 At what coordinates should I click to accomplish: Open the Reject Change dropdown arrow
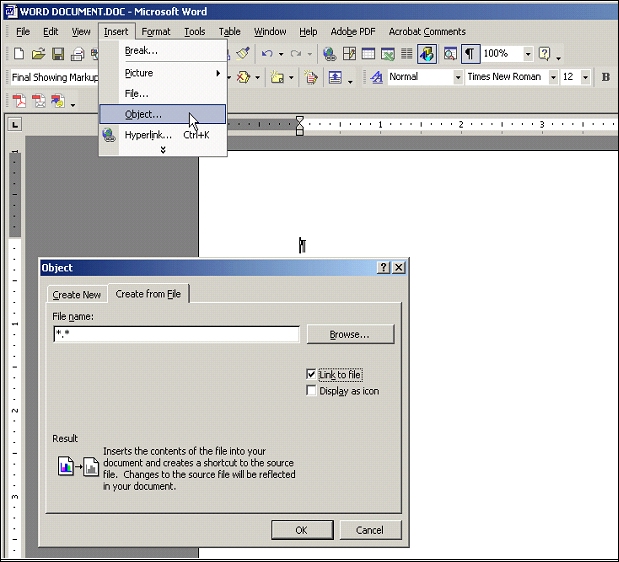pos(257,77)
